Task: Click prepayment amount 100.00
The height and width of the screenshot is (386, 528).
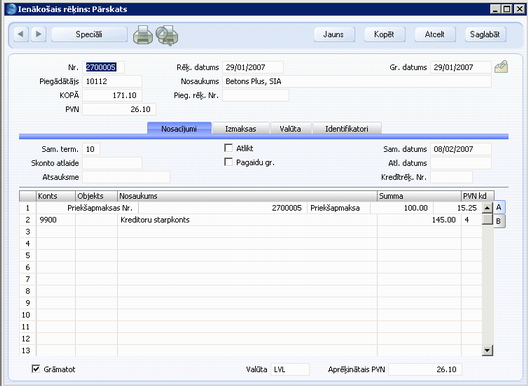Action: [402, 208]
